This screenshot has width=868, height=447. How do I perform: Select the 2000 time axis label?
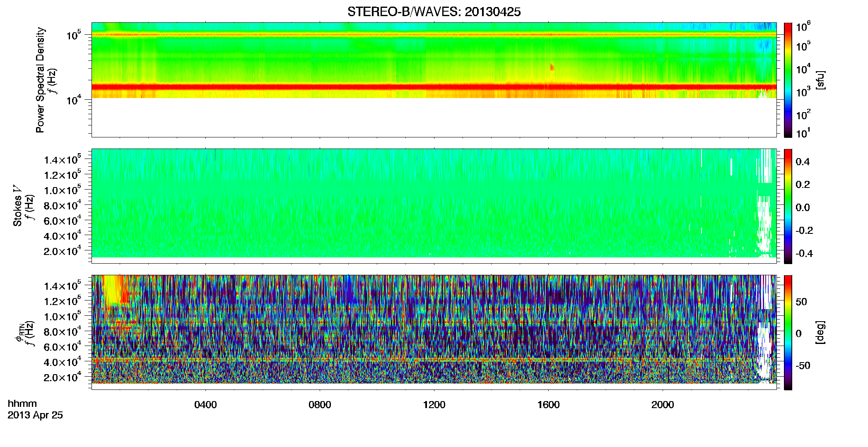663,405
